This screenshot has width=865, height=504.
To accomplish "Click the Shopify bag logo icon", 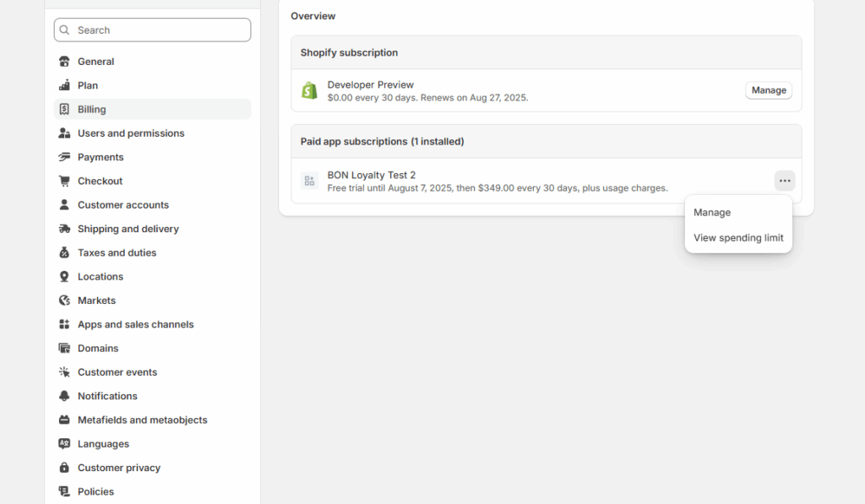I will click(309, 90).
